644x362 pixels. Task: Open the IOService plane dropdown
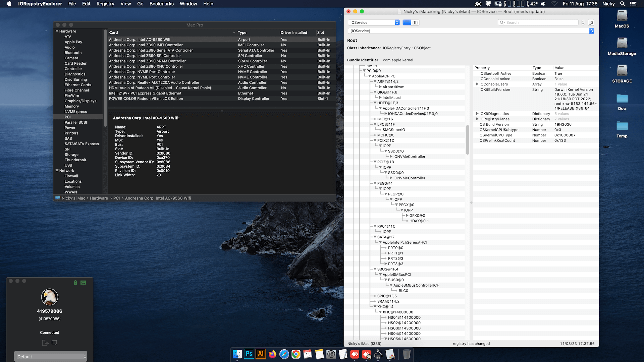coord(374,22)
